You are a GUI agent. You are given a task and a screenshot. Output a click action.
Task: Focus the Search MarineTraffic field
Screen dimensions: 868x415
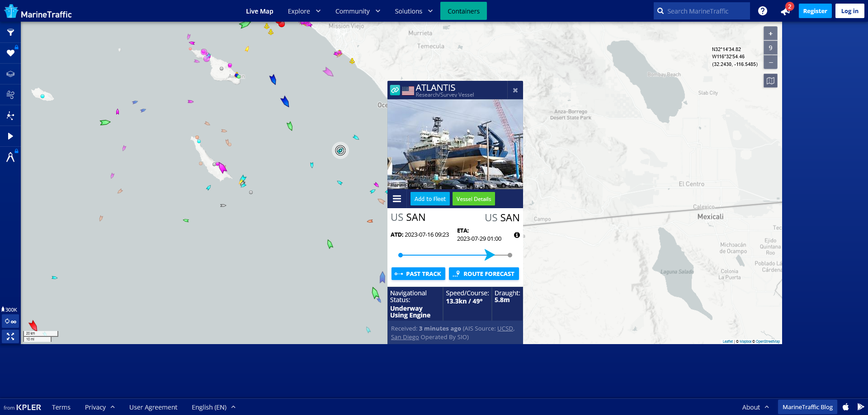702,11
